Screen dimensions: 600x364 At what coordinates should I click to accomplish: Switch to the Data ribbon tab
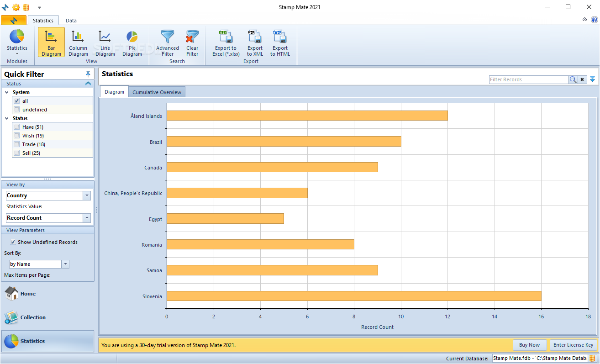click(71, 21)
